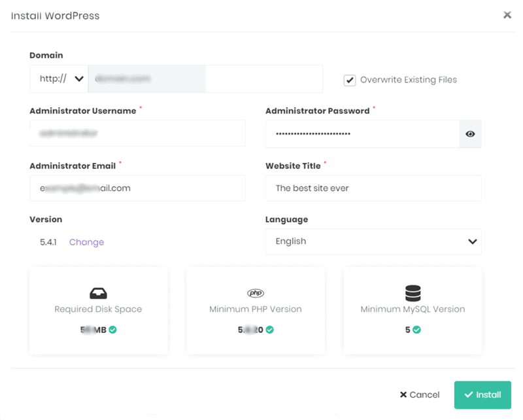Open the http:// protocol dropdown
This screenshot has height=420, width=523.
coord(59,79)
